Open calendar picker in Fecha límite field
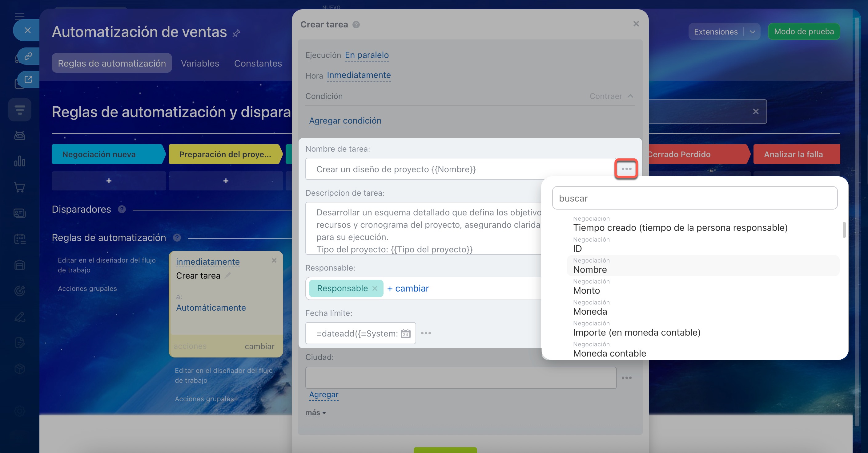This screenshot has height=453, width=868. 405,334
